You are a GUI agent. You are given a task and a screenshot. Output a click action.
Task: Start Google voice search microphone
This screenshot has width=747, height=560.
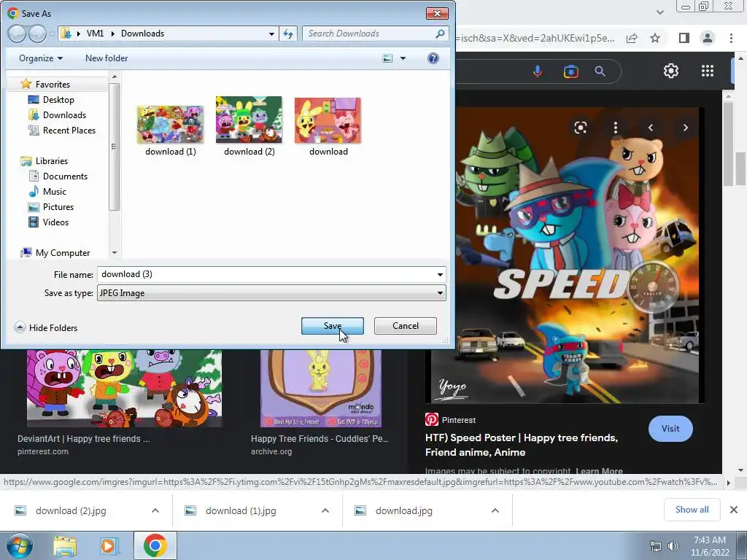point(538,71)
